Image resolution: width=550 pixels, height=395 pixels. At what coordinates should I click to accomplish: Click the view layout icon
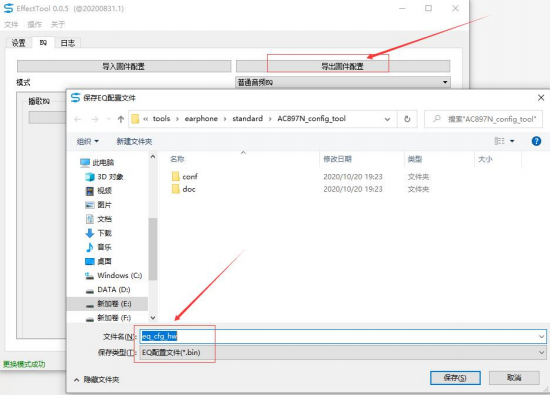[x=499, y=141]
